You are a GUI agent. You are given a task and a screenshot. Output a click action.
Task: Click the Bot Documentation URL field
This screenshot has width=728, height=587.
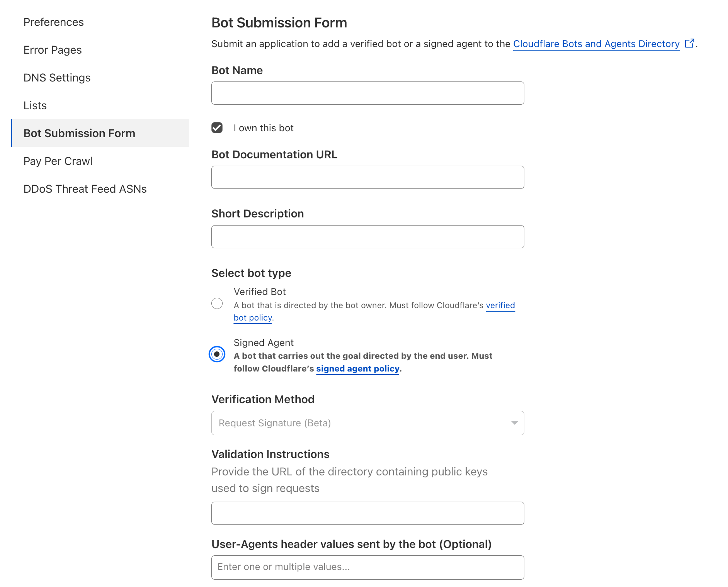tap(367, 177)
